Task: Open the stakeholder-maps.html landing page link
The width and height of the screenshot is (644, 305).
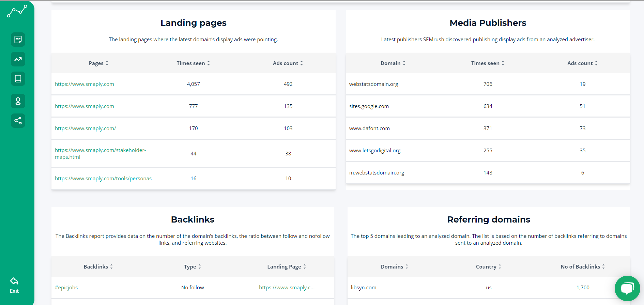Action: pos(100,153)
